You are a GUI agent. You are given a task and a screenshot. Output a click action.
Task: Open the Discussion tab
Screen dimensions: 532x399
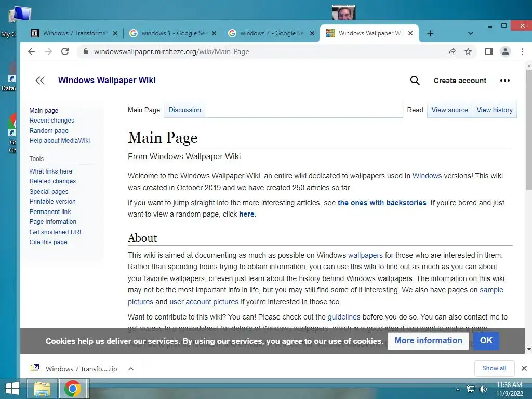coord(184,110)
